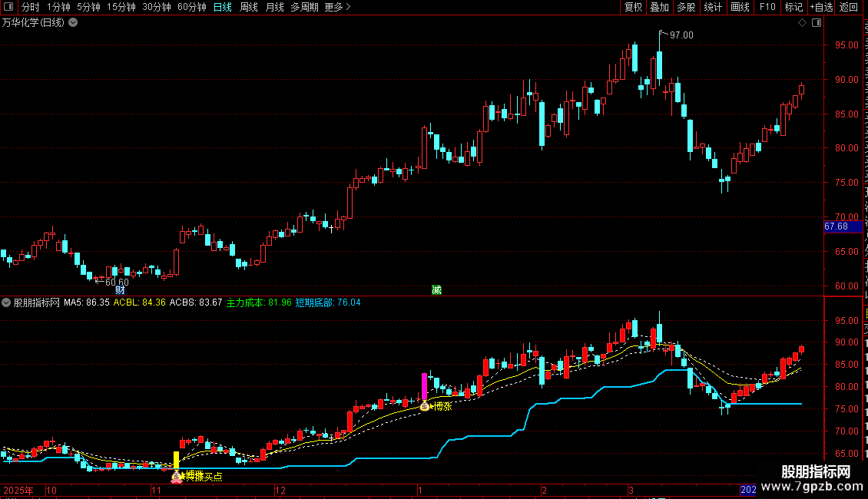
Task: Toggle right side panel icon
Action: click(x=817, y=23)
